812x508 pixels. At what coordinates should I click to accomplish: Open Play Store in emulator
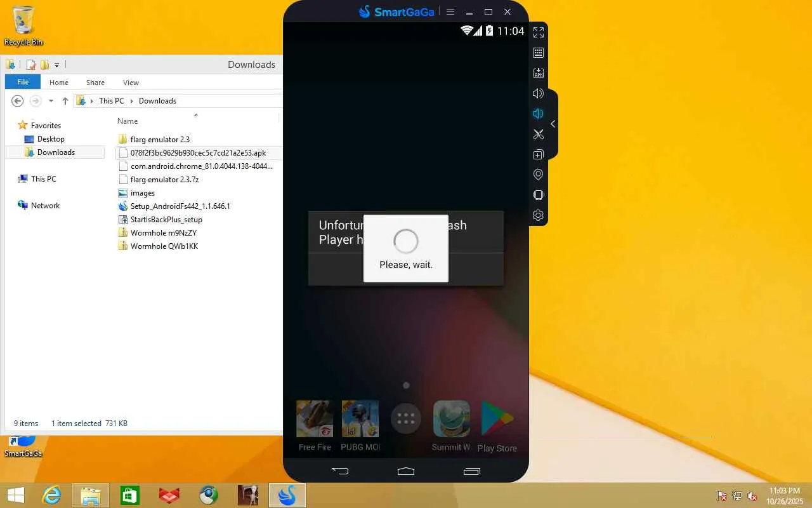(x=497, y=427)
